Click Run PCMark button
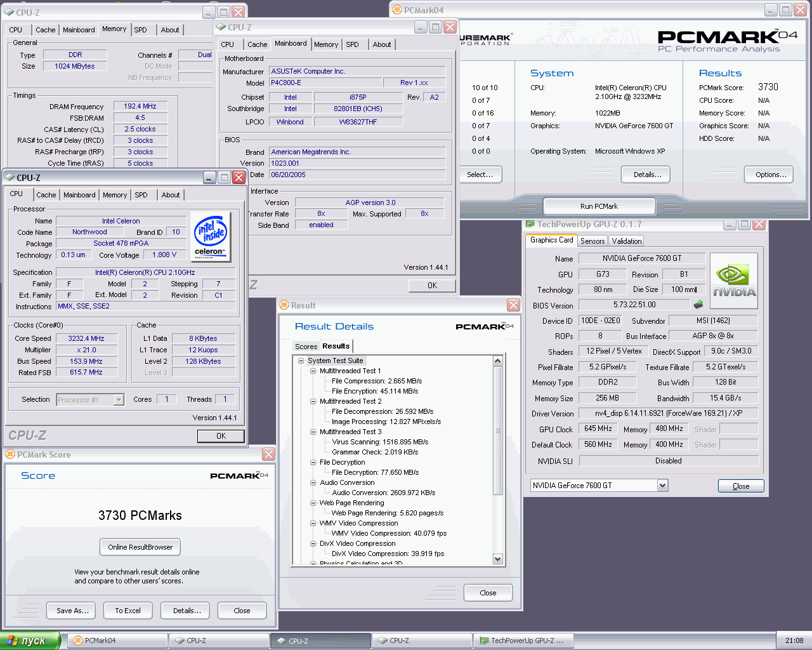 [599, 206]
